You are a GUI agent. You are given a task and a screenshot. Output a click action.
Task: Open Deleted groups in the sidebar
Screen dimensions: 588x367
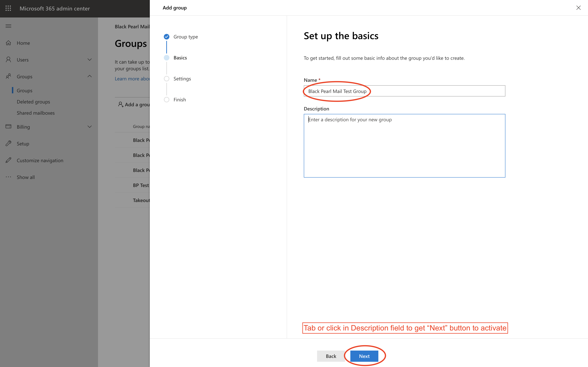click(x=33, y=102)
